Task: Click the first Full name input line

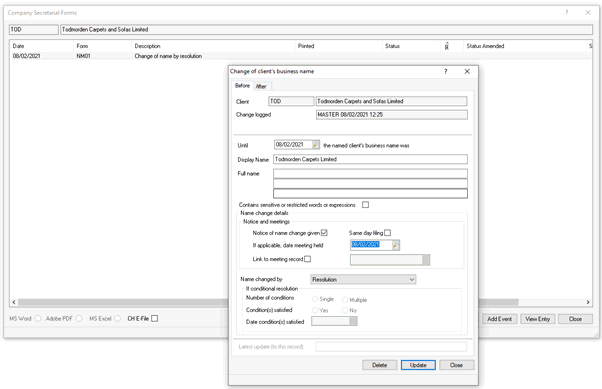Action: pos(370,174)
